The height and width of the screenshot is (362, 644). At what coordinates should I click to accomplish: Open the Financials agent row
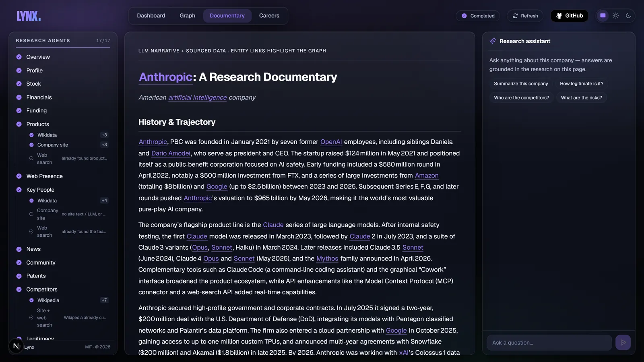click(63, 97)
